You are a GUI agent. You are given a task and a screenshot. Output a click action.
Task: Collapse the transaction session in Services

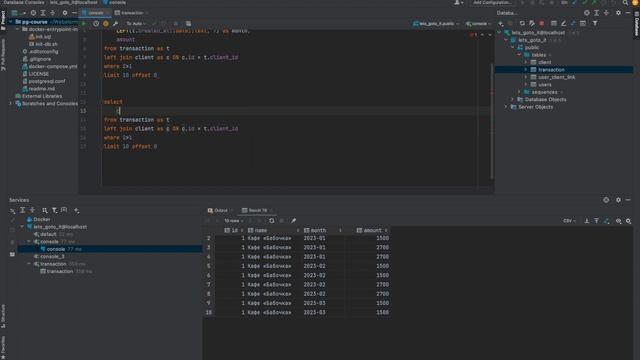click(29, 264)
